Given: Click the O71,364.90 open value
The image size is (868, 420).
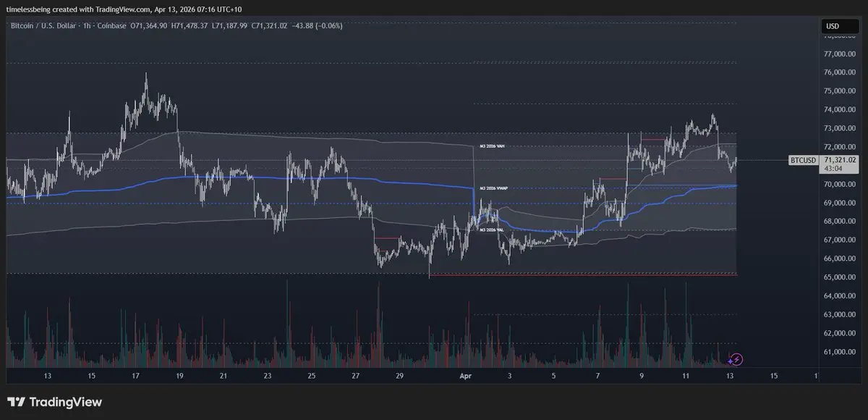Looking at the screenshot, I should click(148, 26).
